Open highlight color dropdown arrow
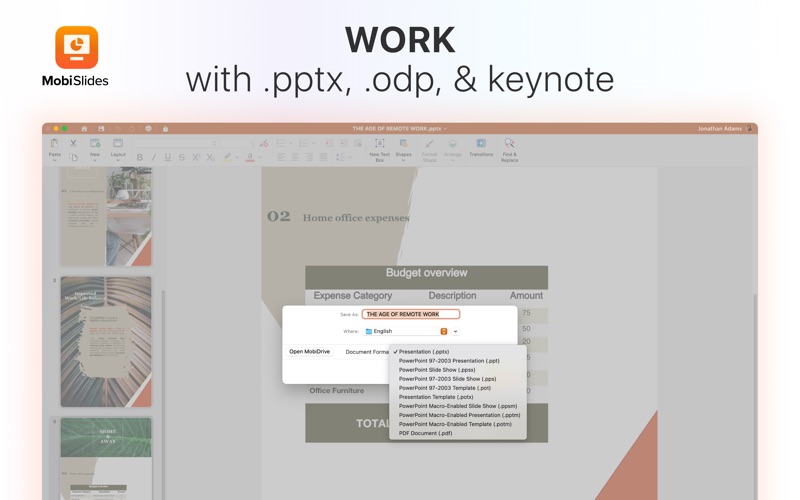The image size is (800, 500). (237, 158)
